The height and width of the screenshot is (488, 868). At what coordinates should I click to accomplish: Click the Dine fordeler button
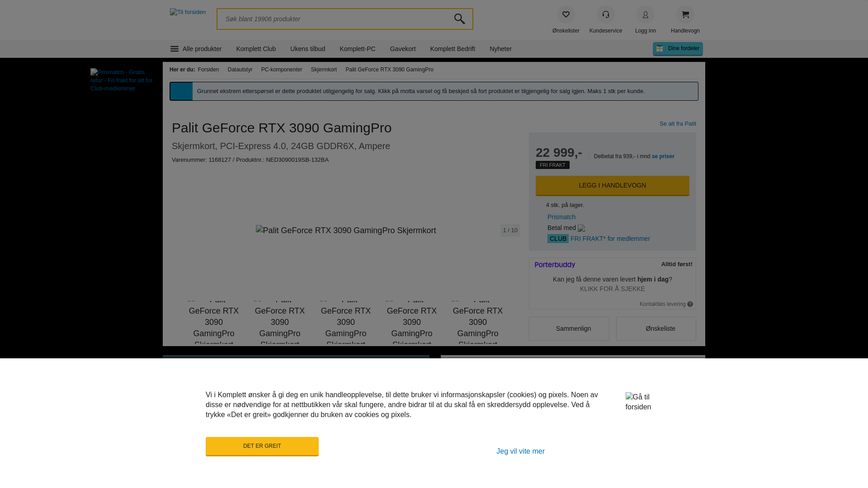[678, 49]
